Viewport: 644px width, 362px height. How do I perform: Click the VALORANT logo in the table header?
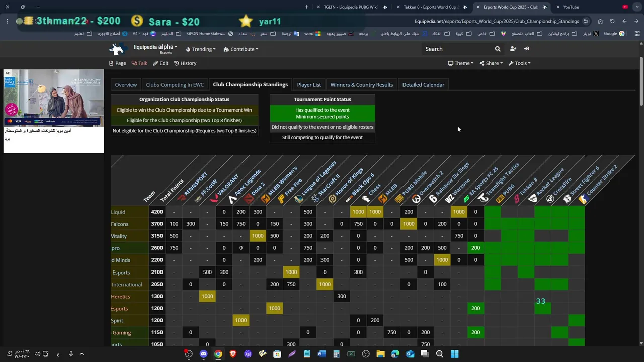pos(215,199)
